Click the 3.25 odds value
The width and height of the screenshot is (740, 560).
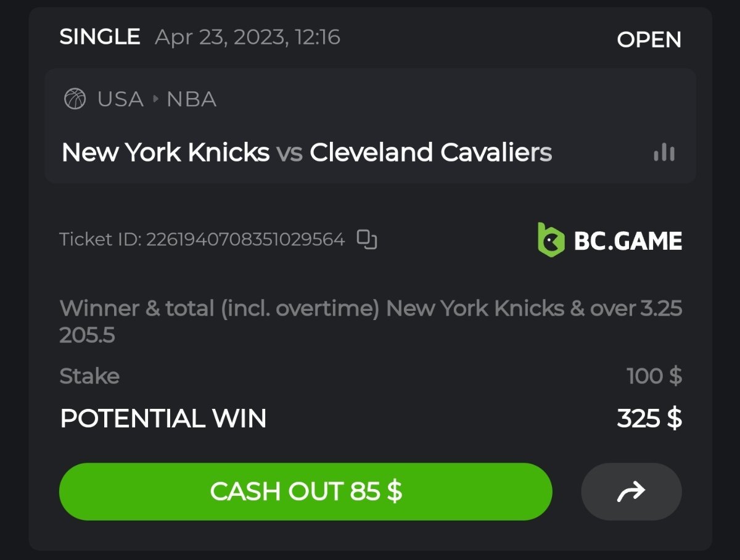pos(661,308)
